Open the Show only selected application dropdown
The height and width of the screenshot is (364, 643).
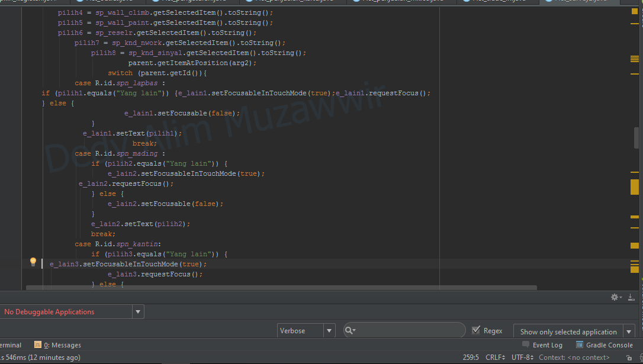tap(628, 331)
